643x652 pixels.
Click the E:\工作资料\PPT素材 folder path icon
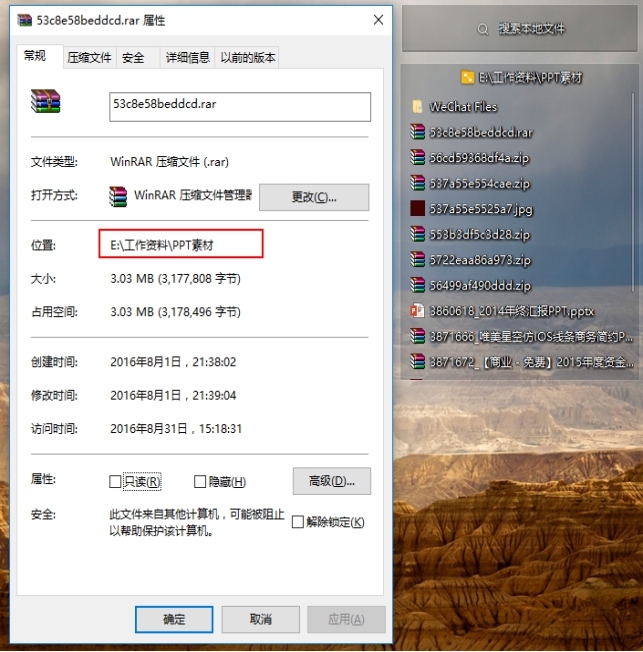coord(467,77)
